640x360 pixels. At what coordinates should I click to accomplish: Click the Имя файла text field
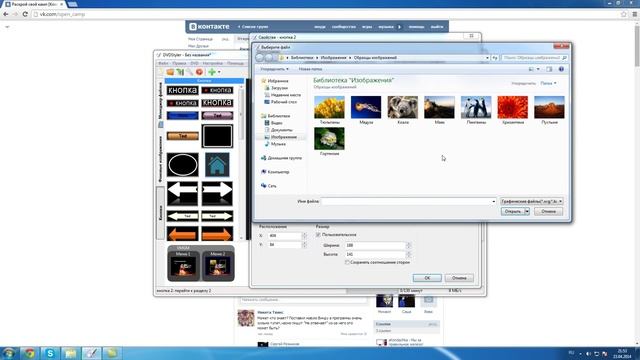[406, 201]
